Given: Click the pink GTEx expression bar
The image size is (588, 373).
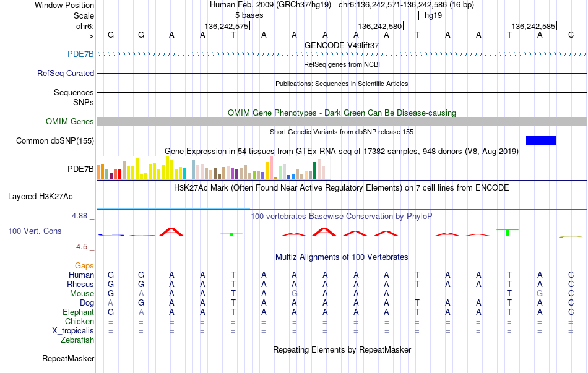Looking at the screenshot, I should click(x=272, y=168).
